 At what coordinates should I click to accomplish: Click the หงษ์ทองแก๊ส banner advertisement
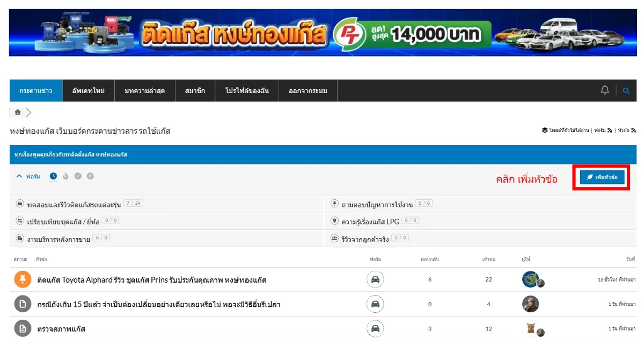coord(323,33)
